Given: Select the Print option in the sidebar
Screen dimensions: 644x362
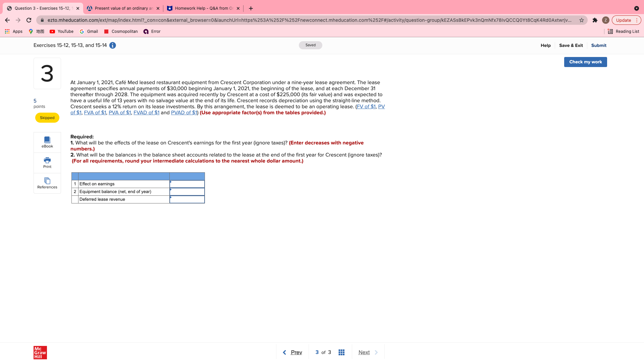Looking at the screenshot, I should (x=47, y=163).
